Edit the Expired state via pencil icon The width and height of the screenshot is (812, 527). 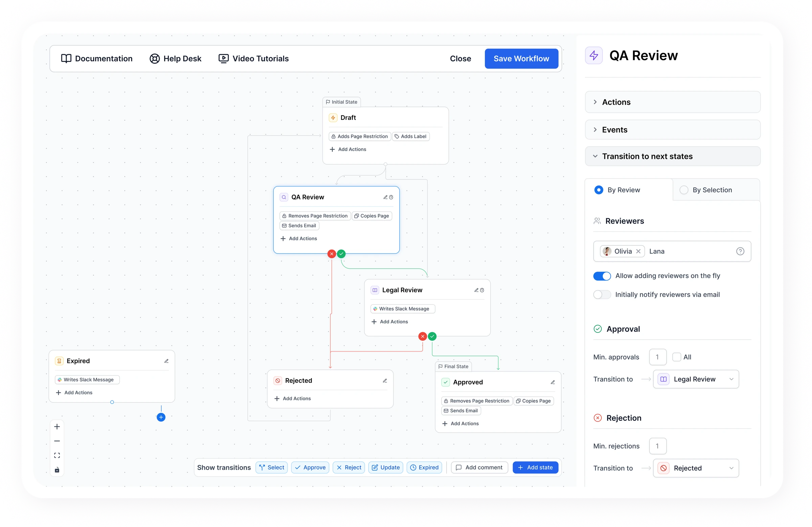(x=166, y=361)
